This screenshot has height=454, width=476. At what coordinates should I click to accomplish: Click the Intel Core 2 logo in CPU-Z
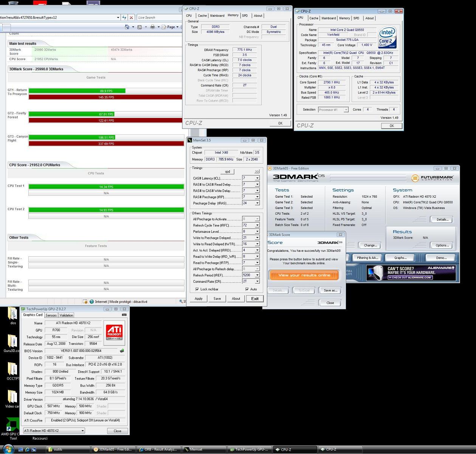pos(388,37)
